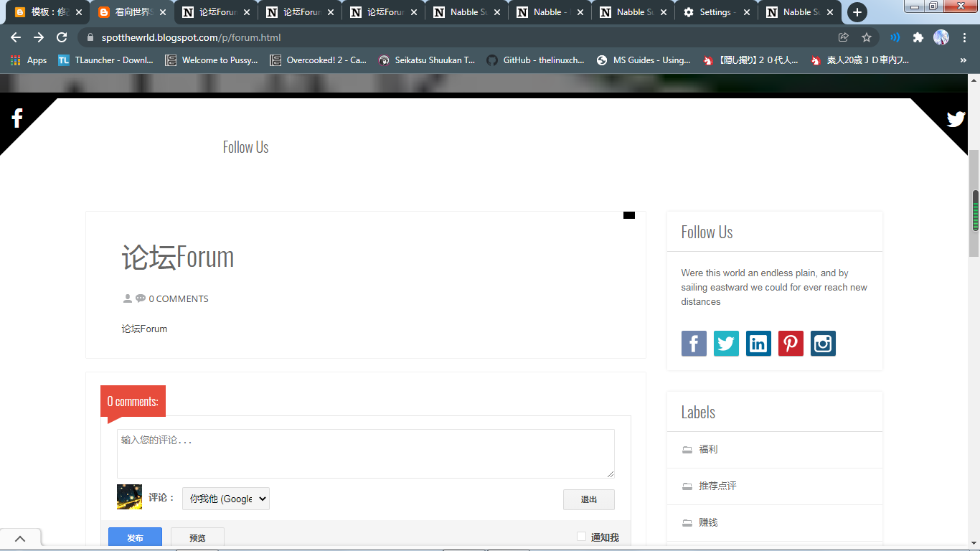
Task: Click the comment text box 输入您的评论
Action: click(365, 453)
